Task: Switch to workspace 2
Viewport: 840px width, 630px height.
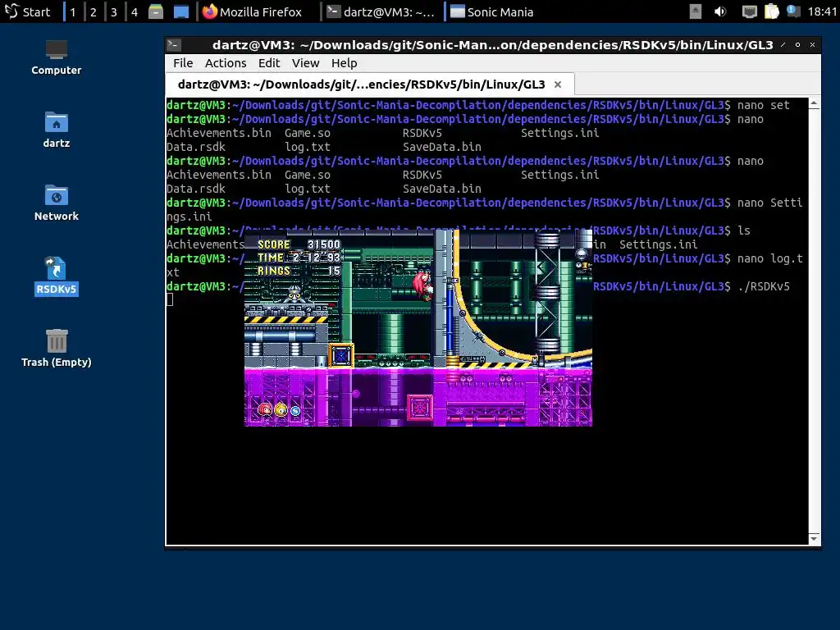Action: pos(94,11)
